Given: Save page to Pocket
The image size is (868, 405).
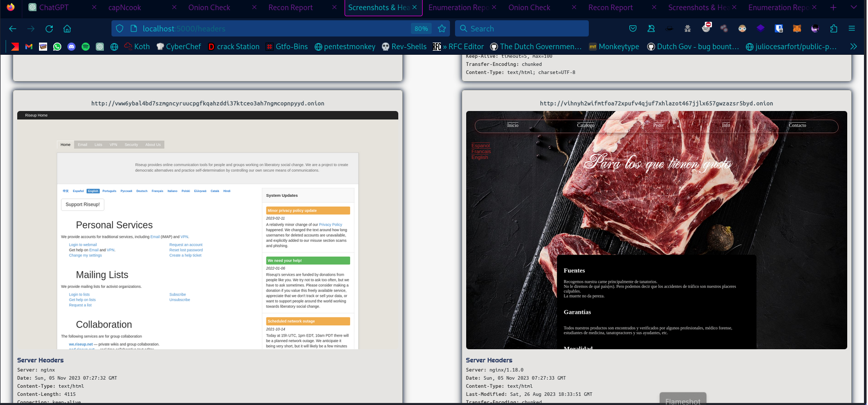Looking at the screenshot, I should [x=633, y=29].
